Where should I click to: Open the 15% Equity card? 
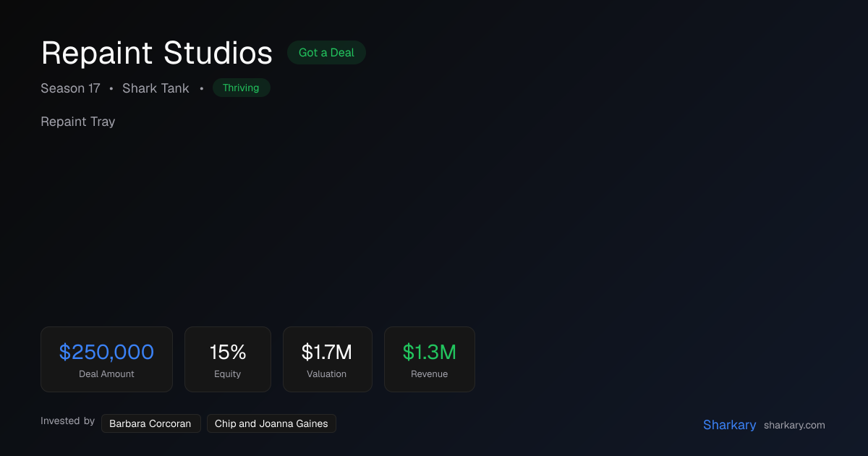pyautogui.click(x=228, y=359)
